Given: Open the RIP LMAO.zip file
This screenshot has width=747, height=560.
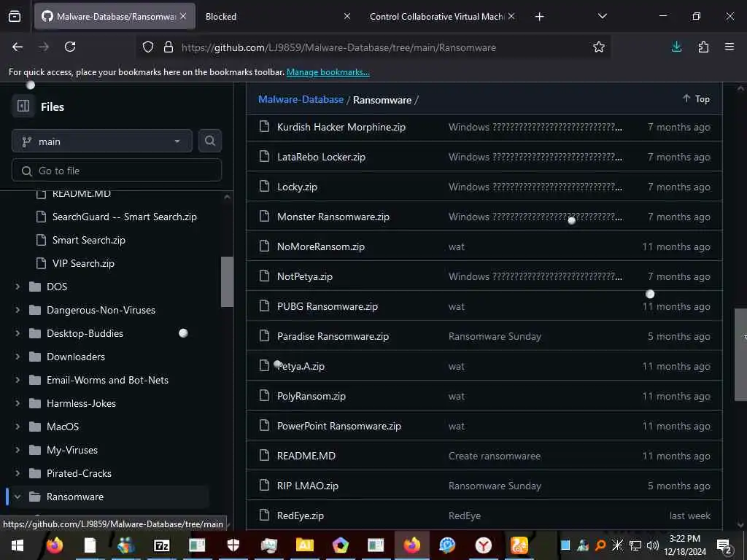Looking at the screenshot, I should [x=307, y=486].
